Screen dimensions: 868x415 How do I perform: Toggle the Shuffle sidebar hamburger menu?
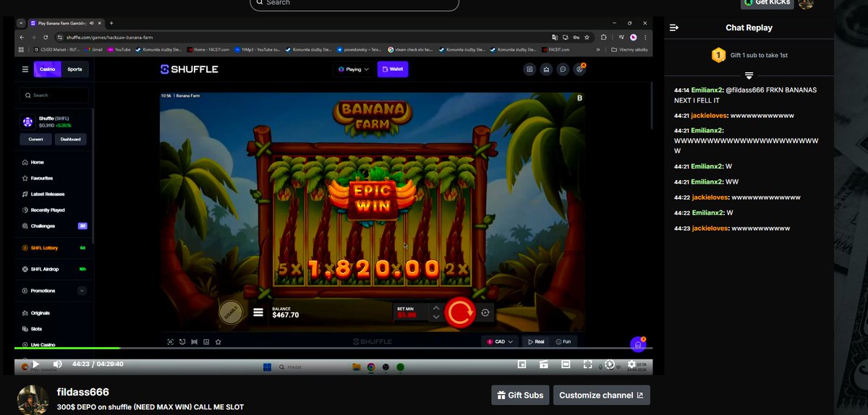25,69
